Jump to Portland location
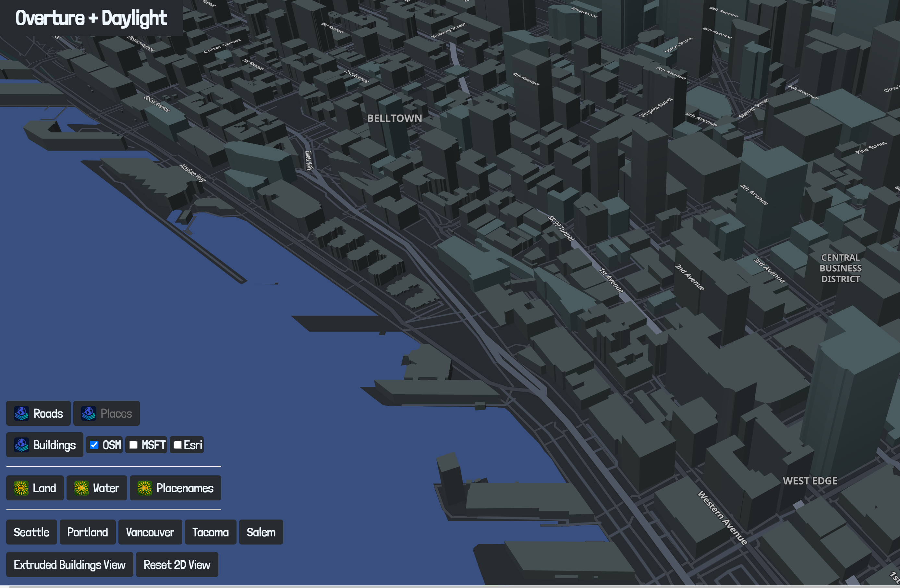Screen dimensions: 900x588 (x=87, y=532)
